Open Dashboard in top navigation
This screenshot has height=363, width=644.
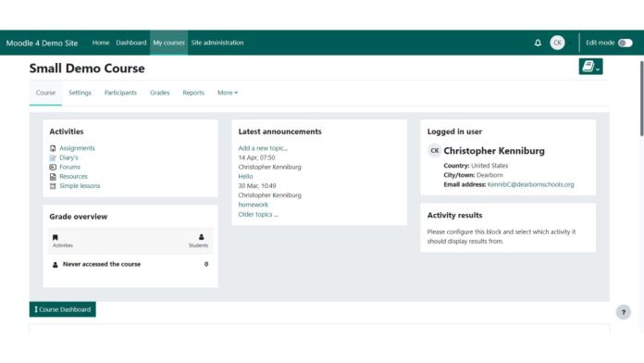pyautogui.click(x=131, y=43)
